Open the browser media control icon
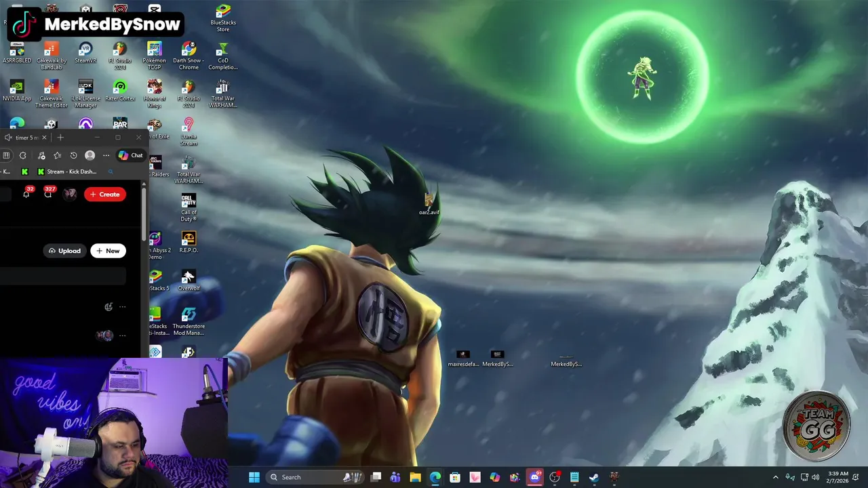 click(x=41, y=155)
